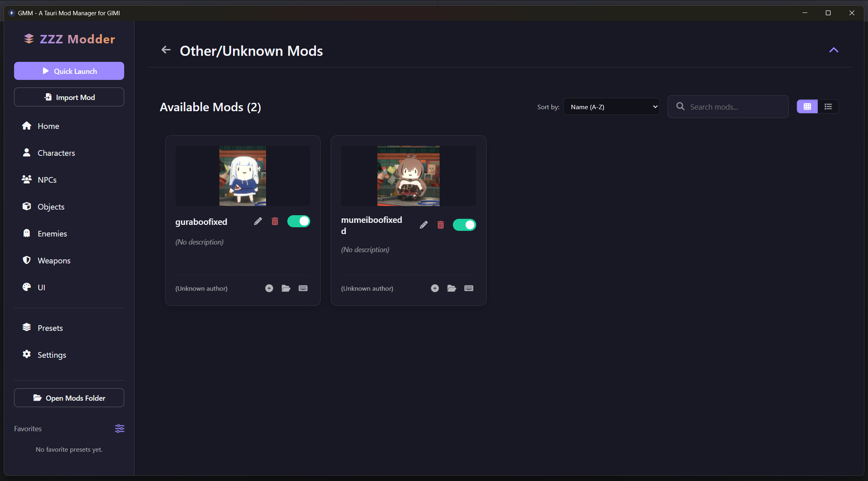The height and width of the screenshot is (481, 868).
Task: Collapse the Other/Unknown Mods header
Action: tap(833, 50)
